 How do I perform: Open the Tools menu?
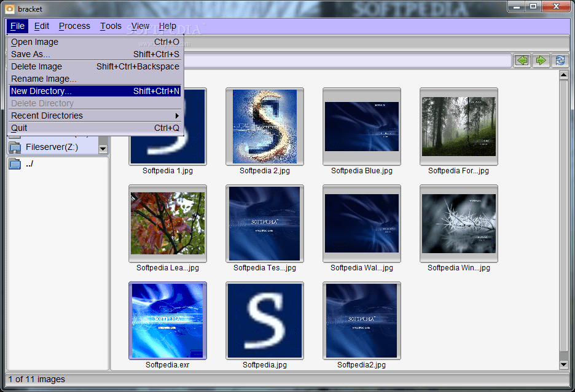click(111, 26)
